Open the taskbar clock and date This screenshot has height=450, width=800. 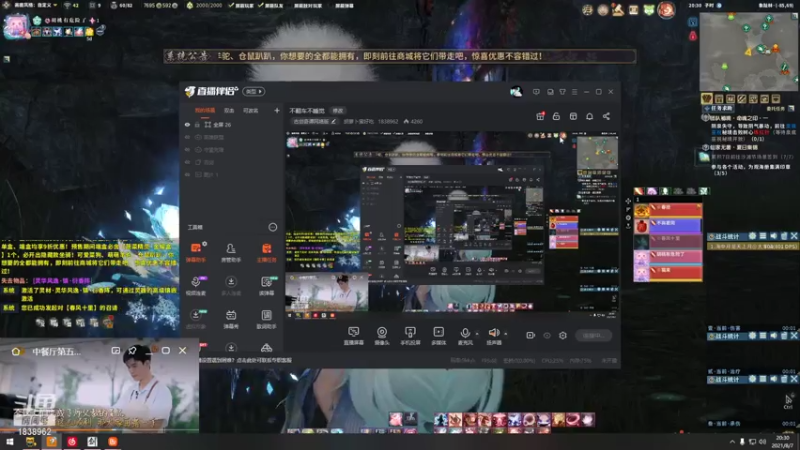tap(783, 442)
